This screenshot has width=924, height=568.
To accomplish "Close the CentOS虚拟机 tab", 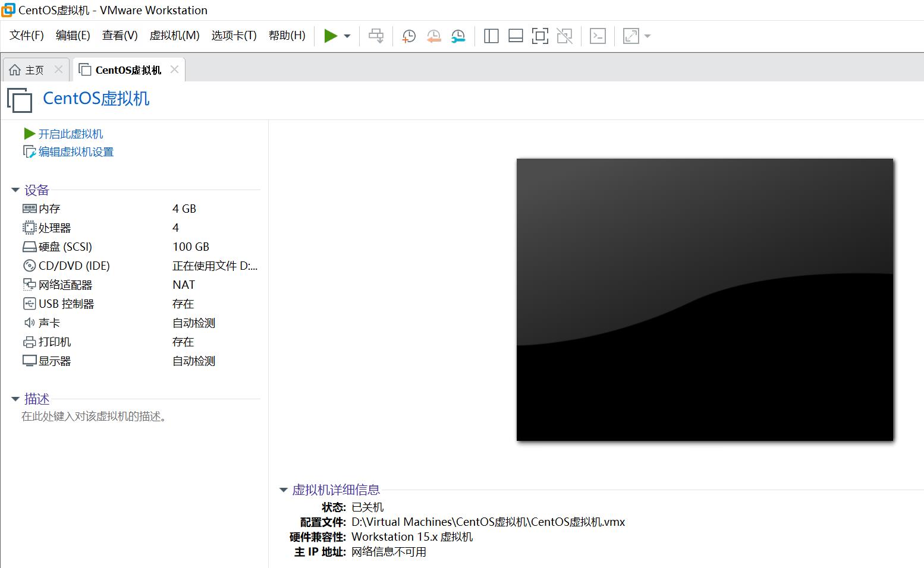I will click(174, 70).
